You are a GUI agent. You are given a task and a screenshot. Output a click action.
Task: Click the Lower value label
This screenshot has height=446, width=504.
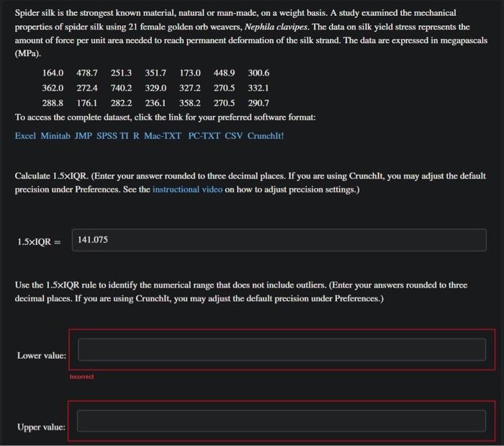tap(42, 356)
